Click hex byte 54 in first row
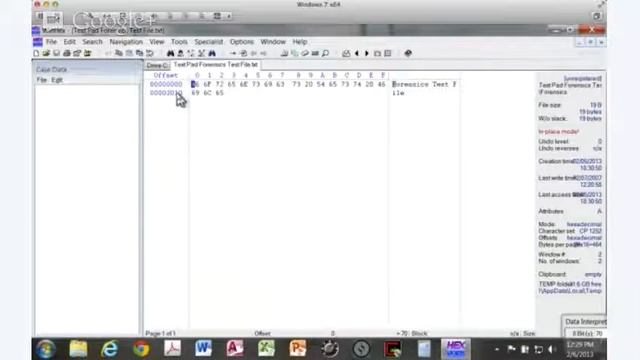The image size is (640, 360). (321, 84)
